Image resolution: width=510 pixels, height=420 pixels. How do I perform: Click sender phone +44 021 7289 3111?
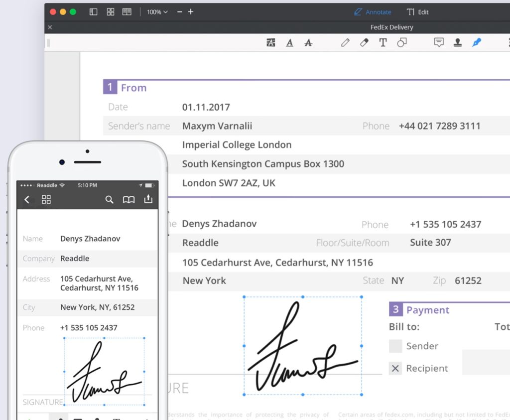tap(439, 126)
